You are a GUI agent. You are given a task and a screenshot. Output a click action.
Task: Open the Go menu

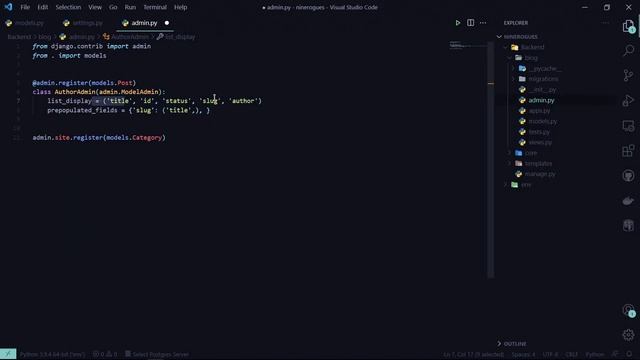[113, 7]
